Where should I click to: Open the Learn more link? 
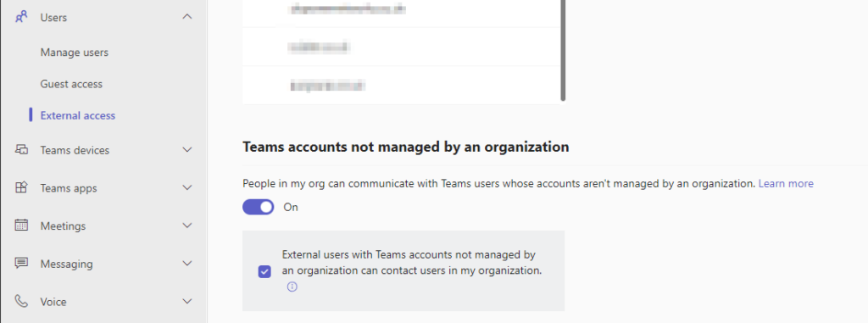[786, 183]
